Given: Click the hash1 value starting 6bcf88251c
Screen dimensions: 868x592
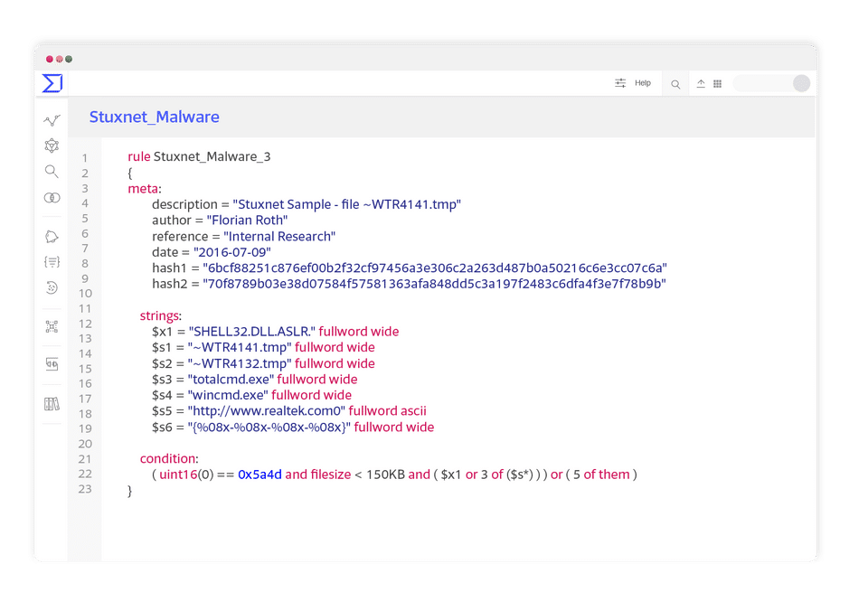Looking at the screenshot, I should (x=435, y=268).
